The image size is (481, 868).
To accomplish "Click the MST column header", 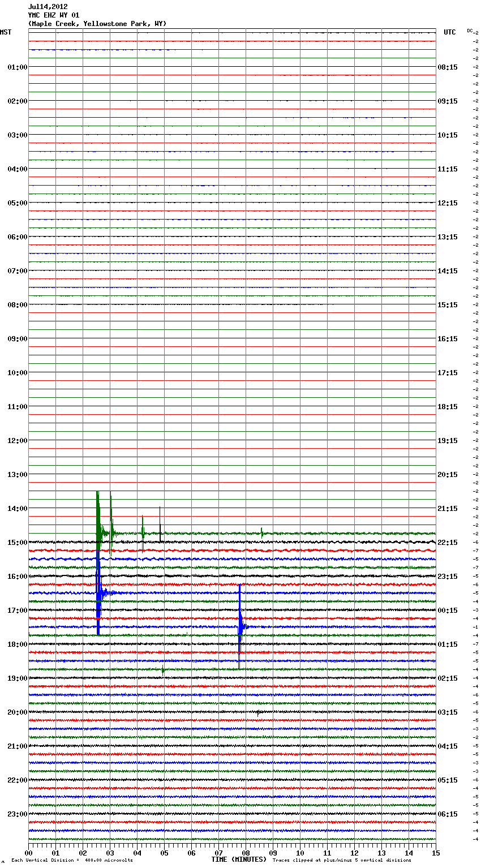I will click(6, 32).
